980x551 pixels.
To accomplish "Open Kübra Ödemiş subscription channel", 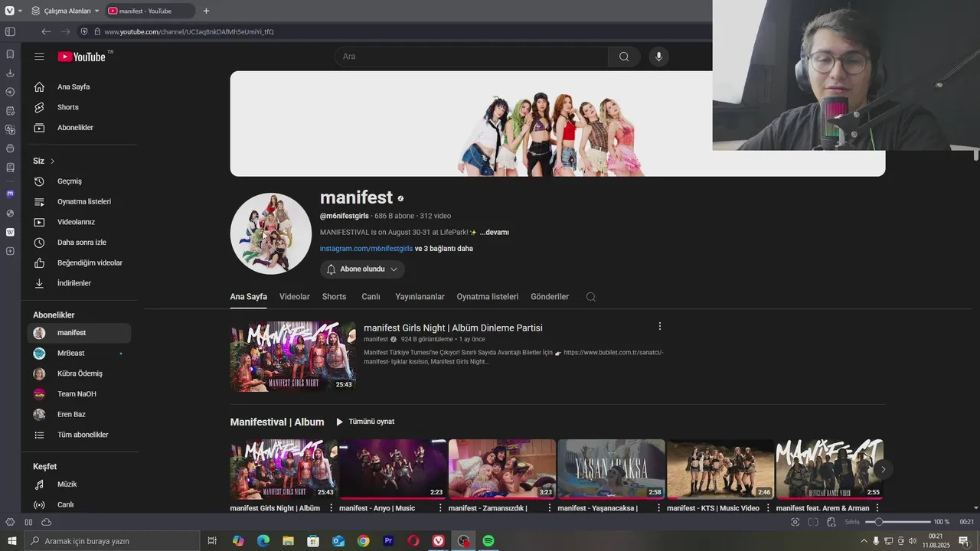I will click(x=80, y=373).
